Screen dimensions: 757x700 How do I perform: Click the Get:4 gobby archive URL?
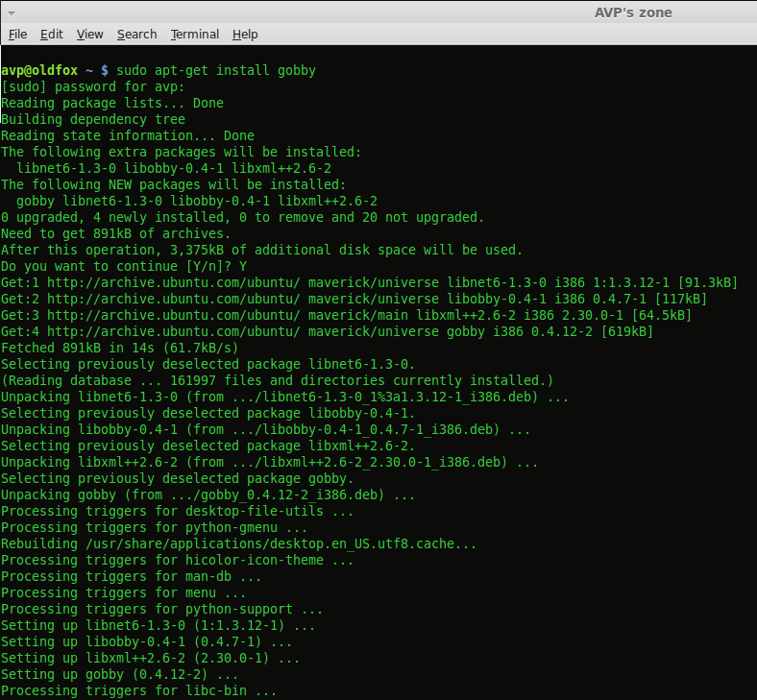[x=173, y=332]
